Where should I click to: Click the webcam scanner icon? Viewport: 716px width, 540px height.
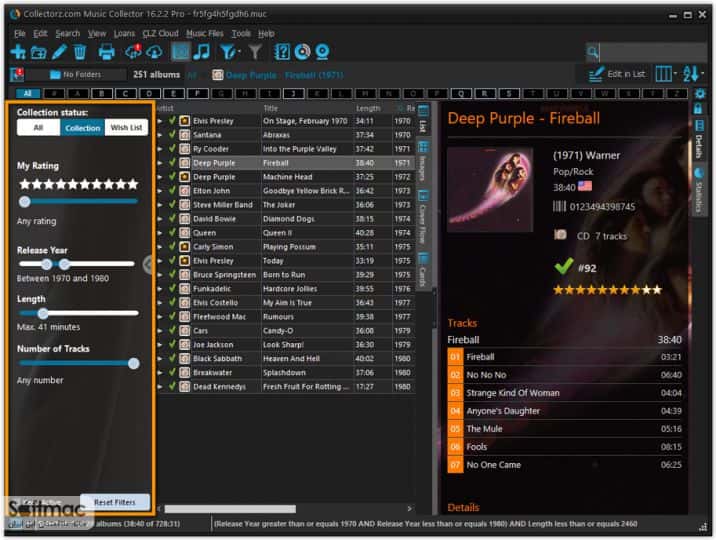coord(322,52)
